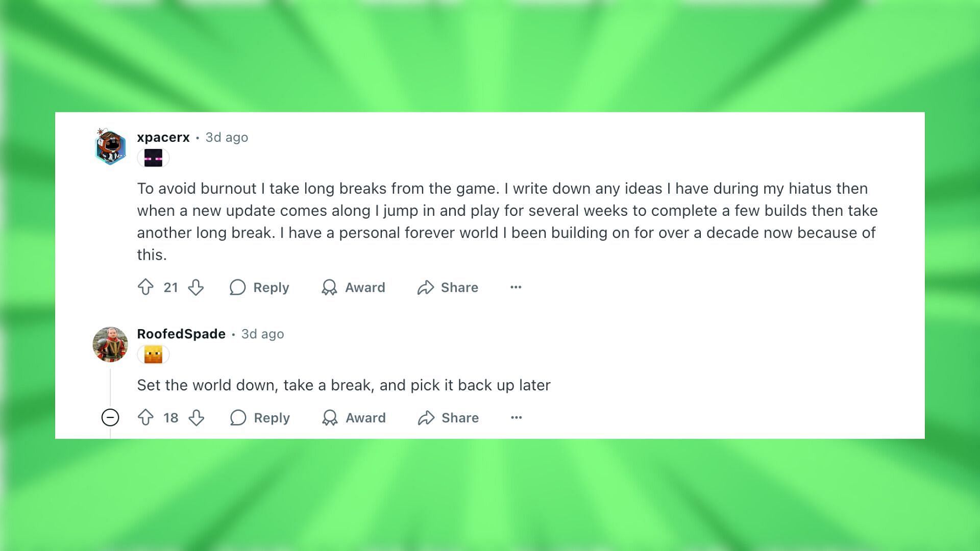980x551 pixels.
Task: Give an Award to xpacerx's comment
Action: tap(353, 287)
